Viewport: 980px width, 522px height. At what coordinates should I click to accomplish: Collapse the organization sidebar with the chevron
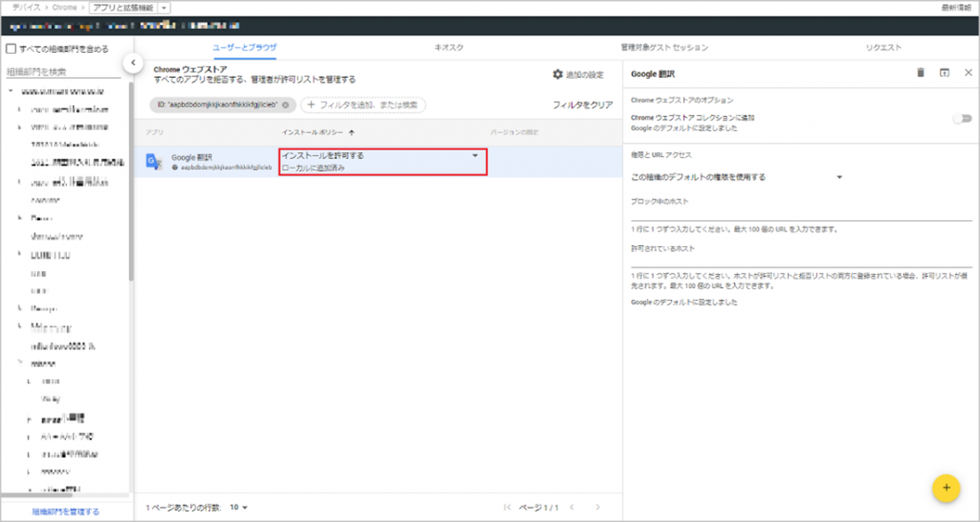pos(133,62)
